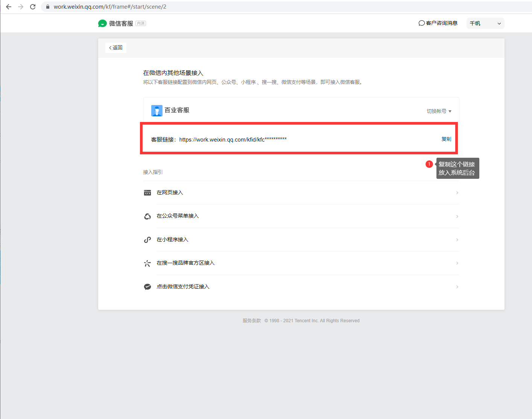Expand the 在网页接入 row chevron
Viewport: 532px width, 419px height.
click(x=457, y=193)
